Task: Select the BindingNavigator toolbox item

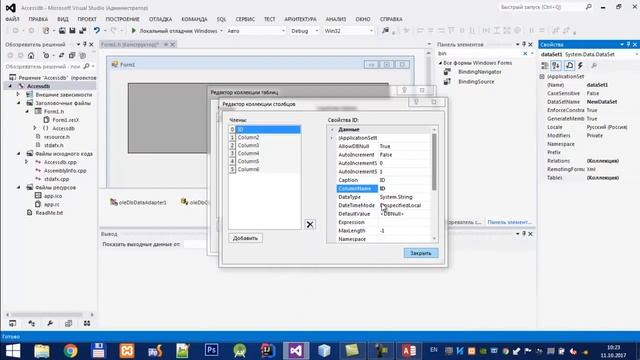Action: click(x=479, y=72)
